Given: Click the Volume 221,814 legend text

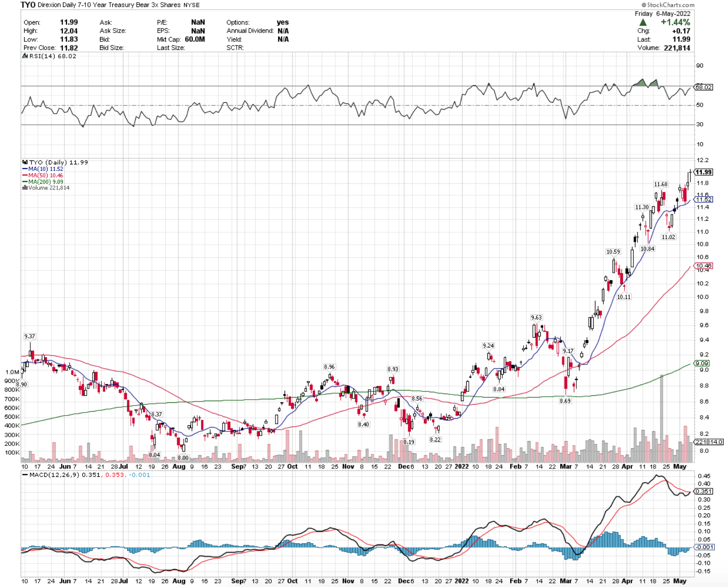Looking at the screenshot, I should (49, 188).
